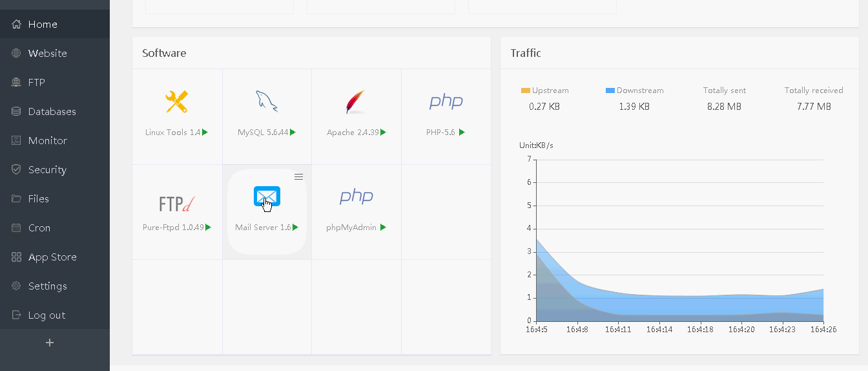Open the Apache feather icon

coord(356,101)
